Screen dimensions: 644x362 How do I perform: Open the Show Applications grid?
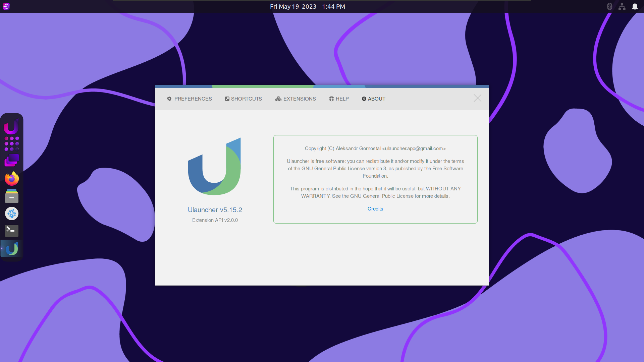point(11,144)
